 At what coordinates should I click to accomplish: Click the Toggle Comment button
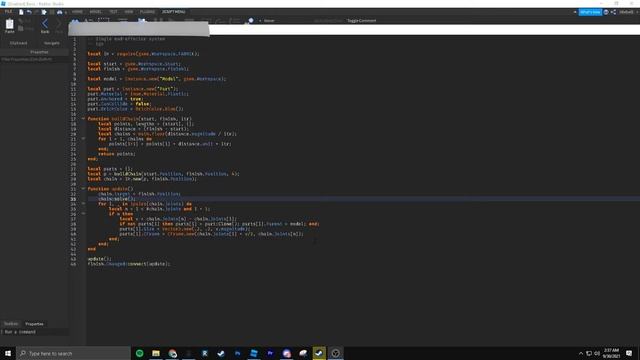(362, 20)
